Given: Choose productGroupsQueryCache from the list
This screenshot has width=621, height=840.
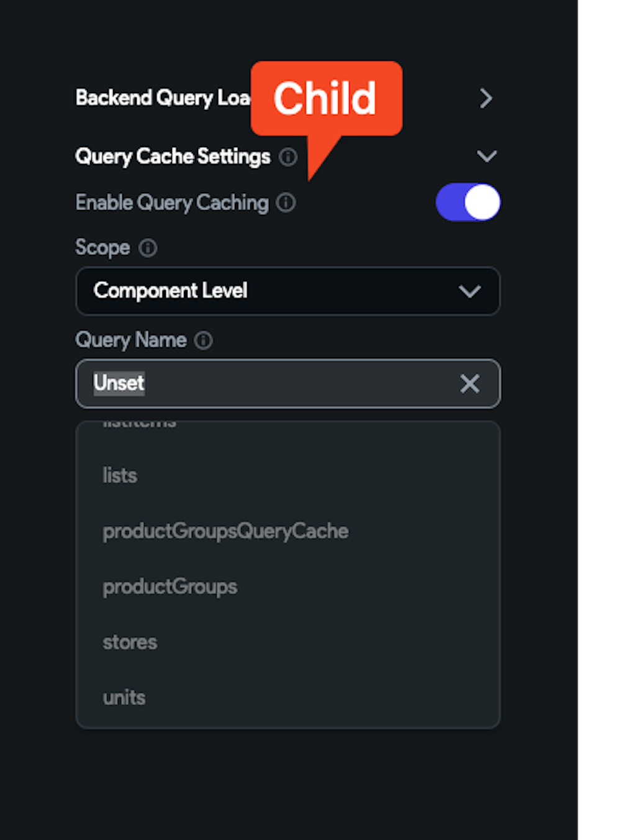Looking at the screenshot, I should 225,531.
